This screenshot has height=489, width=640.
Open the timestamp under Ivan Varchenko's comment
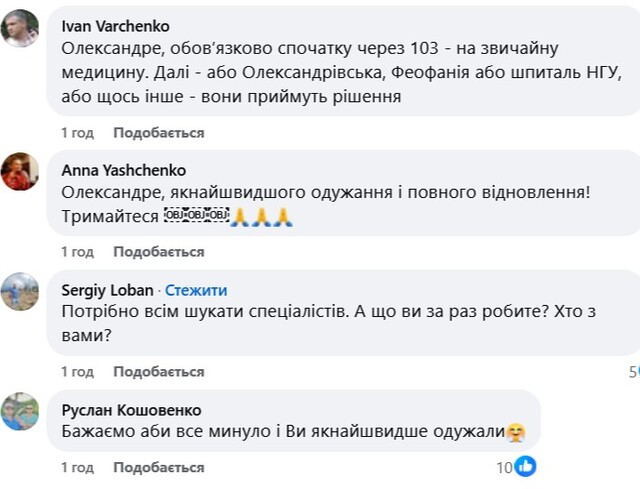pos(77,133)
